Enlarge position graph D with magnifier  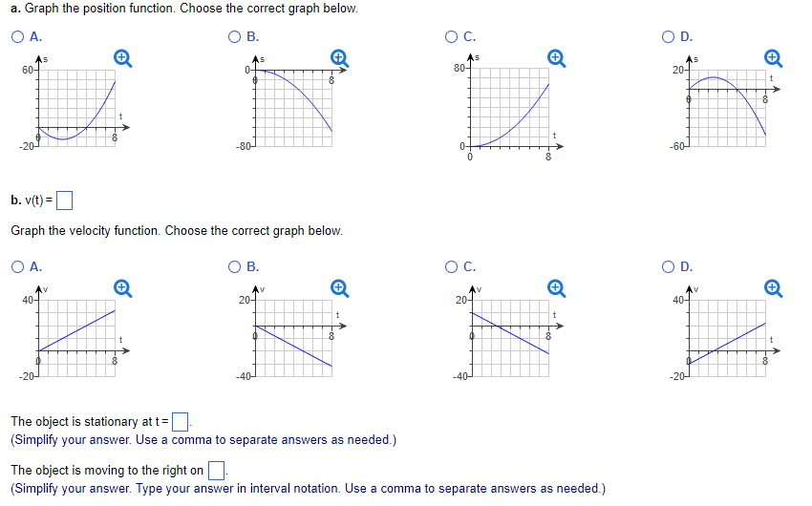pos(772,59)
